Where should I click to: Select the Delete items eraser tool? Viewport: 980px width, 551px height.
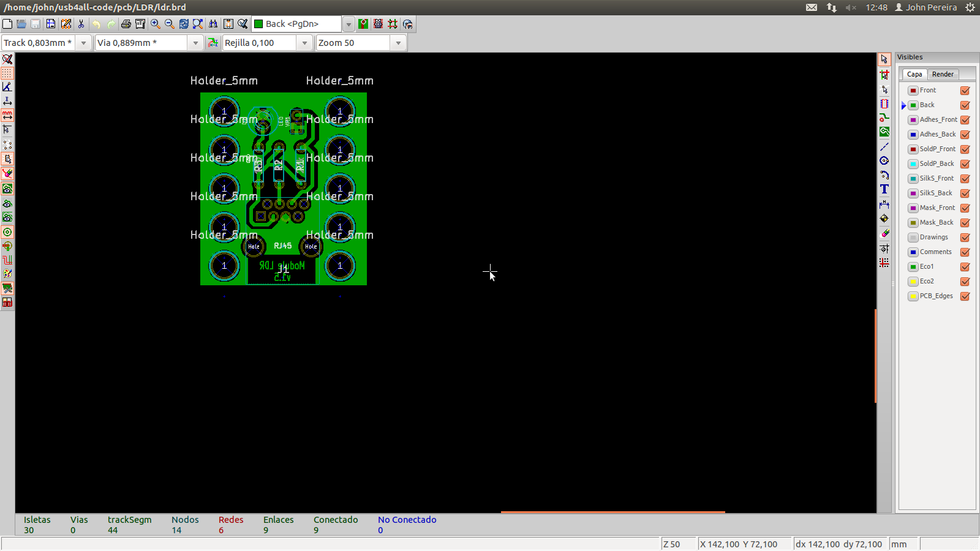tap(884, 233)
